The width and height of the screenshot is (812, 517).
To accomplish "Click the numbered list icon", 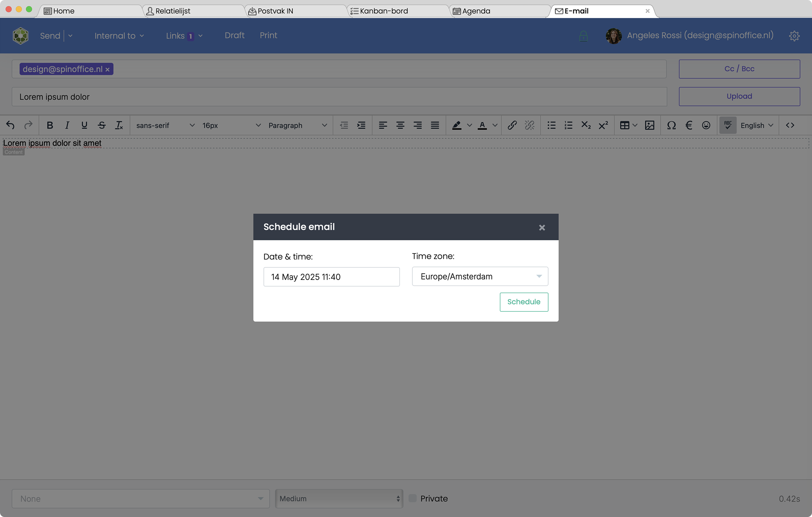I will pyautogui.click(x=568, y=125).
